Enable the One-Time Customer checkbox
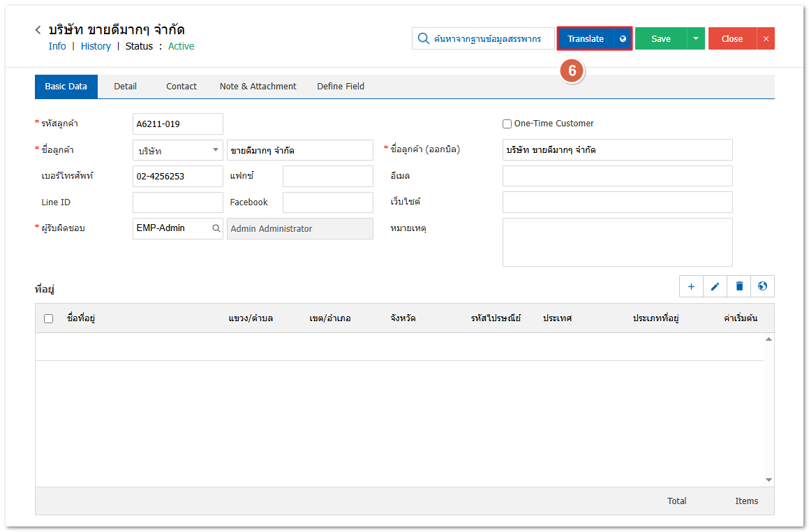 [x=507, y=124]
